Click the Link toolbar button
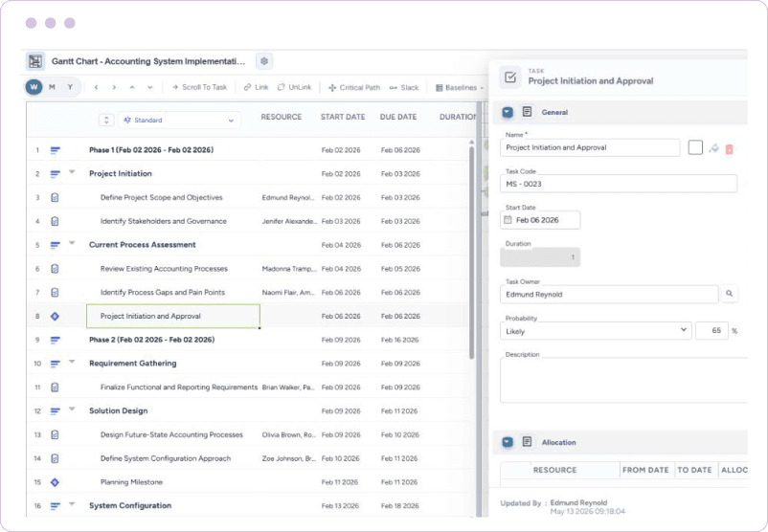 click(257, 87)
